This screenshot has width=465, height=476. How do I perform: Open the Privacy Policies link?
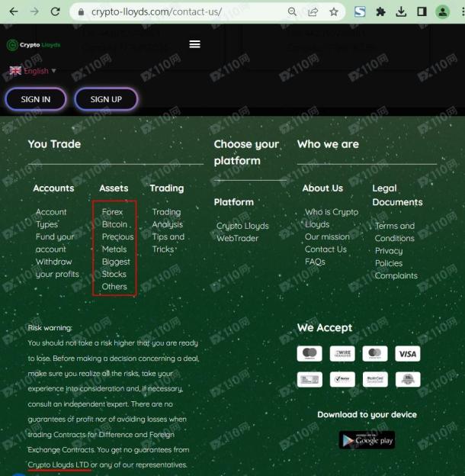pos(389,257)
